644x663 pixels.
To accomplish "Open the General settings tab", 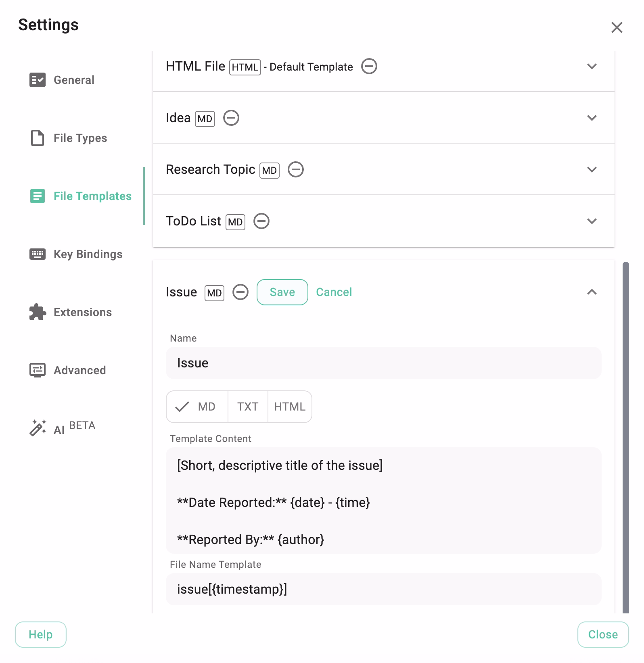I will coord(74,80).
